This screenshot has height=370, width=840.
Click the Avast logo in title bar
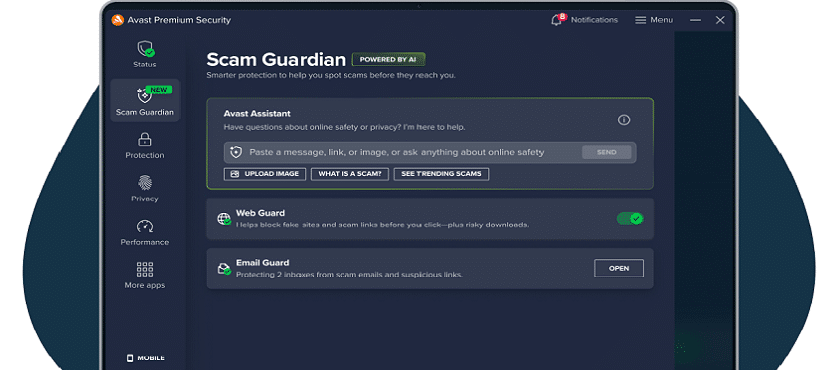pos(117,20)
